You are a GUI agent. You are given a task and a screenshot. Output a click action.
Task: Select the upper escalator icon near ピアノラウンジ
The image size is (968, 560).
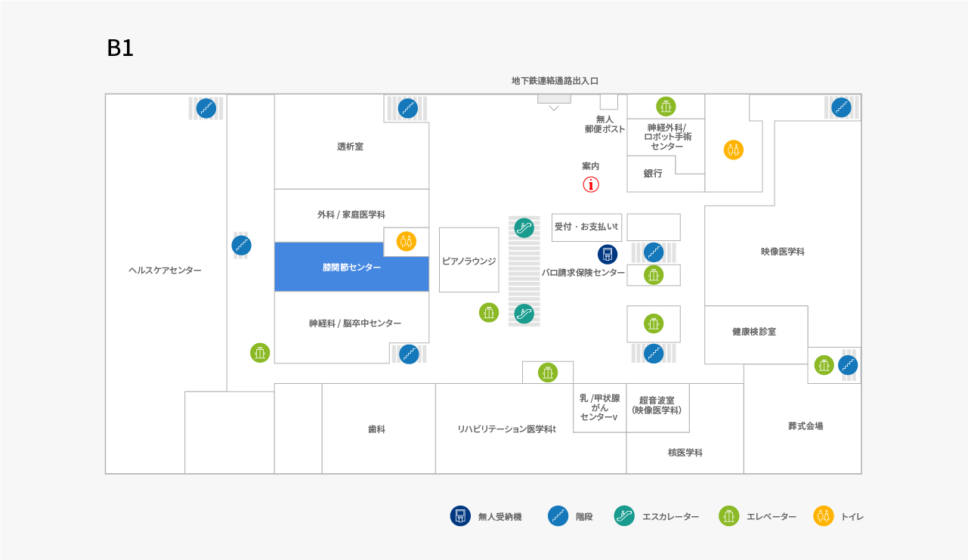click(x=524, y=227)
